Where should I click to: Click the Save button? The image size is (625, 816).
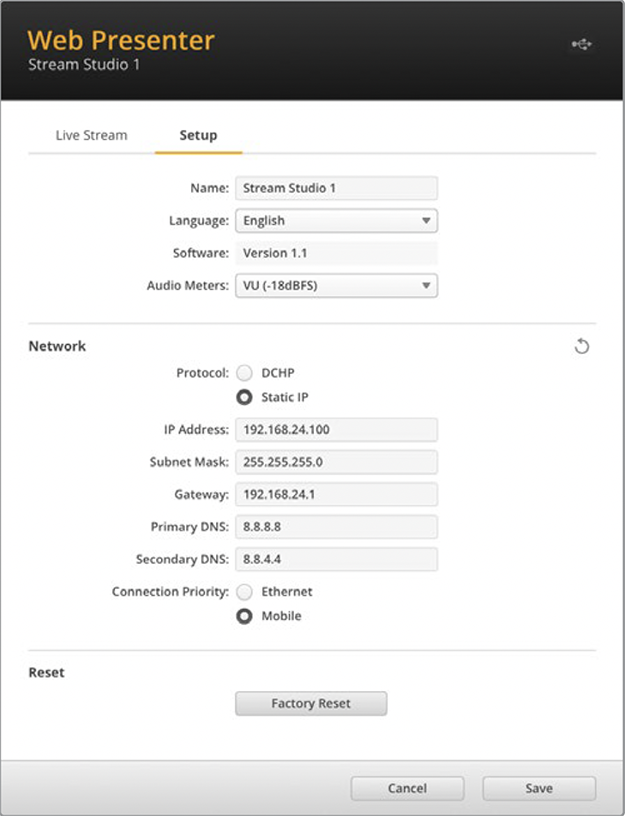pos(539,788)
